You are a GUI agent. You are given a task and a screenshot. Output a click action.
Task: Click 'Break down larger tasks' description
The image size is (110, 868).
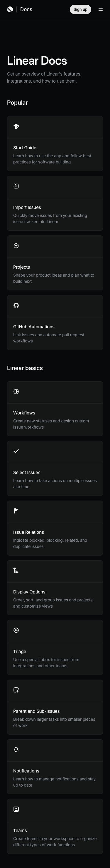pyautogui.click(x=54, y=723)
